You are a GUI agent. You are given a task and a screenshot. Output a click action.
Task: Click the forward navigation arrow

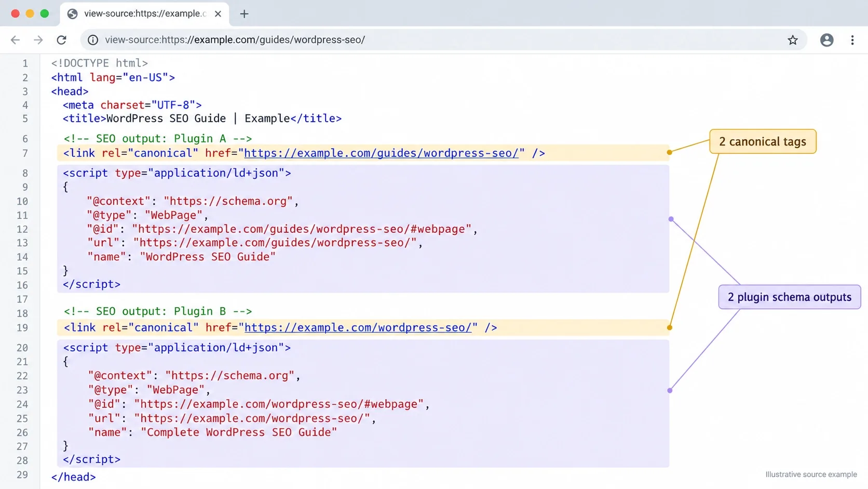point(38,40)
